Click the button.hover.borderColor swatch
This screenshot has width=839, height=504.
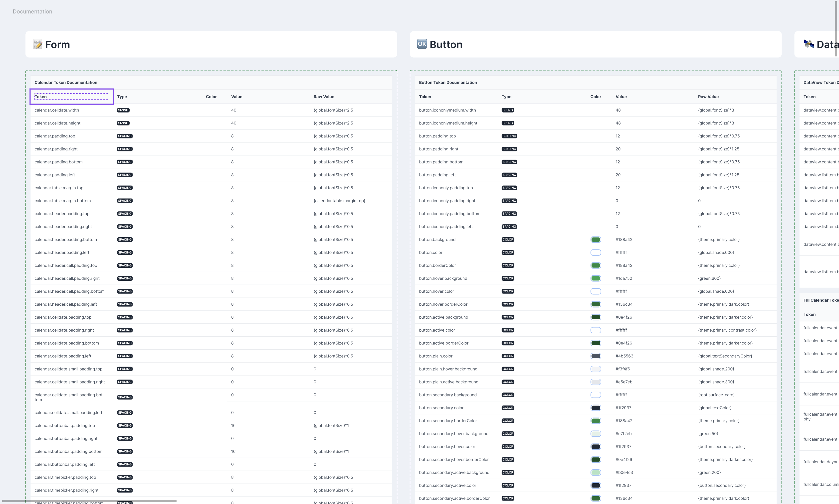[x=595, y=304]
